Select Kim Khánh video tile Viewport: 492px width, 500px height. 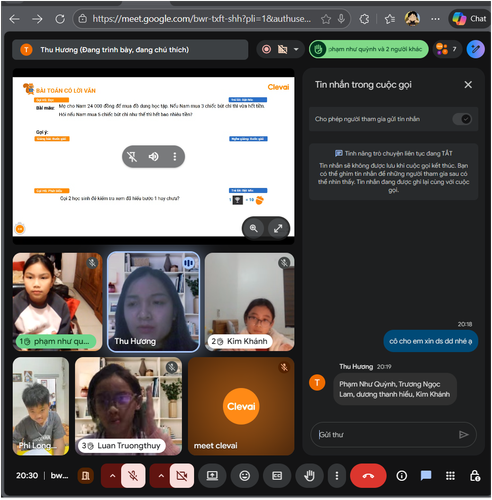click(249, 302)
